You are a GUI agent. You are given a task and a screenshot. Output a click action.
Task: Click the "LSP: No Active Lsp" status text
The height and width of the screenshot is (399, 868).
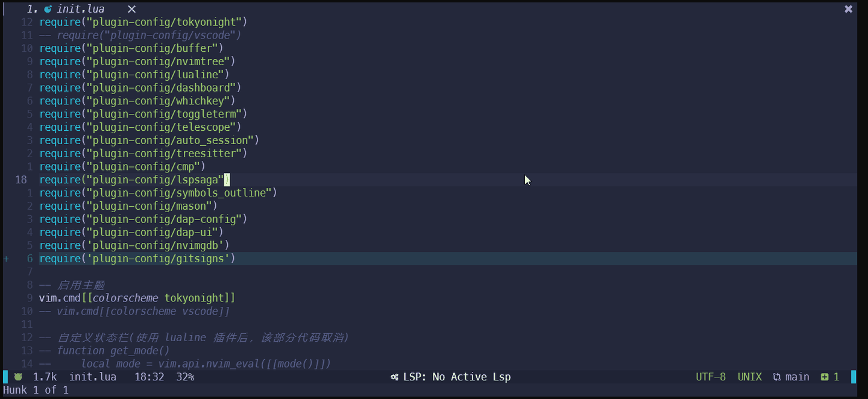click(x=456, y=377)
